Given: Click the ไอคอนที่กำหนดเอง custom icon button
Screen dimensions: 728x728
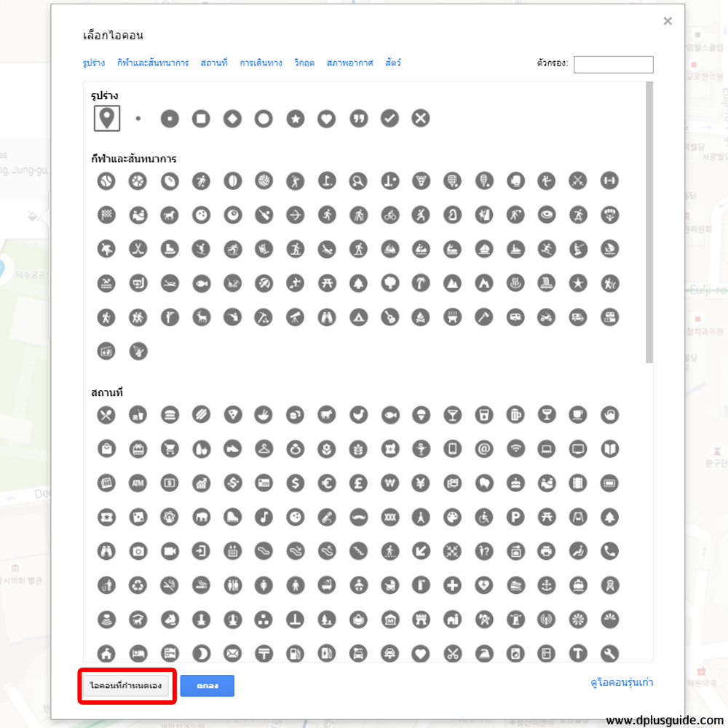Looking at the screenshot, I should [127, 686].
